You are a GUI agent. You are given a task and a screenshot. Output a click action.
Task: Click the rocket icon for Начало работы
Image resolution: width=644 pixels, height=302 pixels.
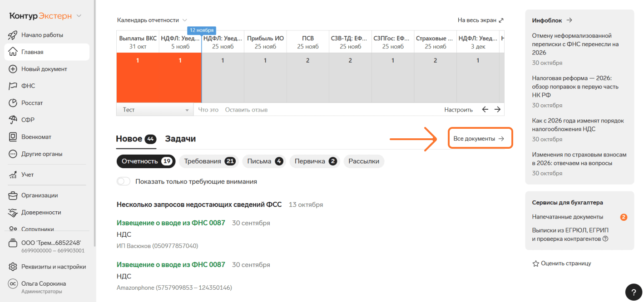13,35
